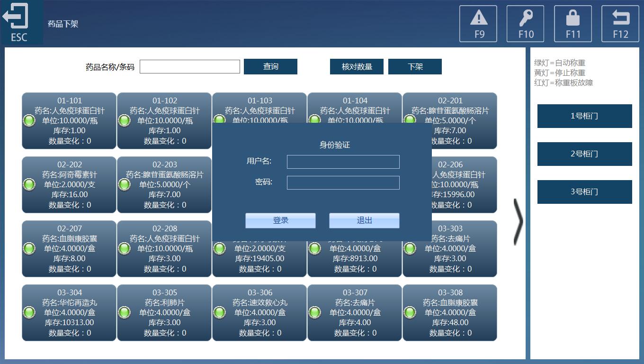Toggle green indicator on slot 03-307

pyautogui.click(x=314, y=312)
